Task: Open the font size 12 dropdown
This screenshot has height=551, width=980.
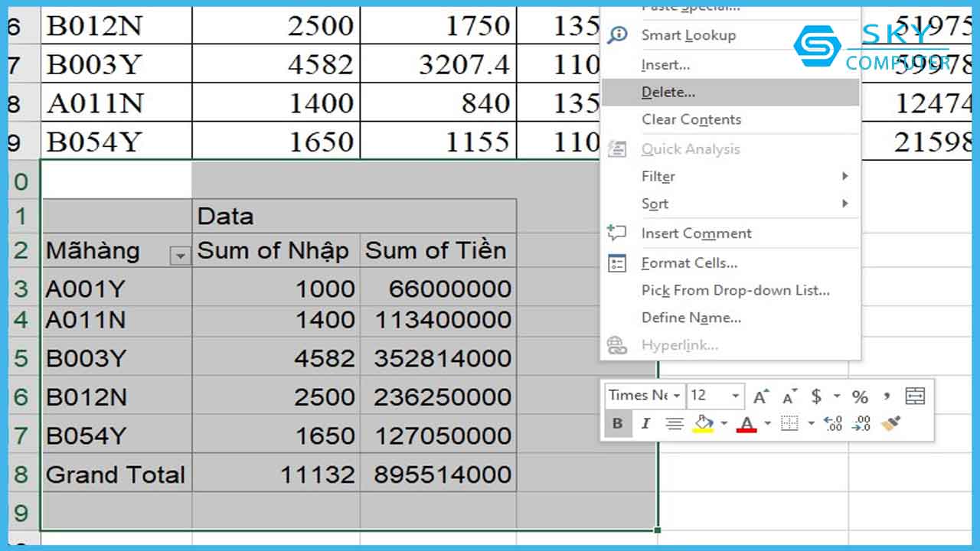Action: pos(736,396)
